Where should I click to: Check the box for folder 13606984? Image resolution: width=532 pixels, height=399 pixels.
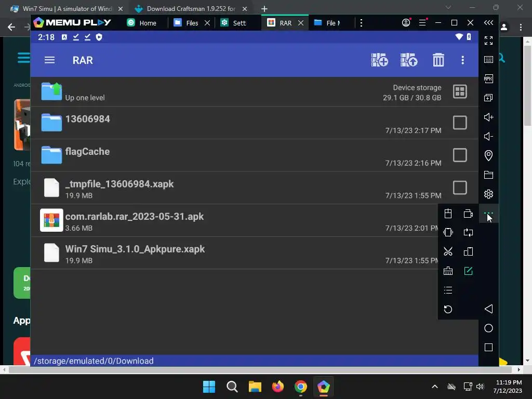click(460, 123)
